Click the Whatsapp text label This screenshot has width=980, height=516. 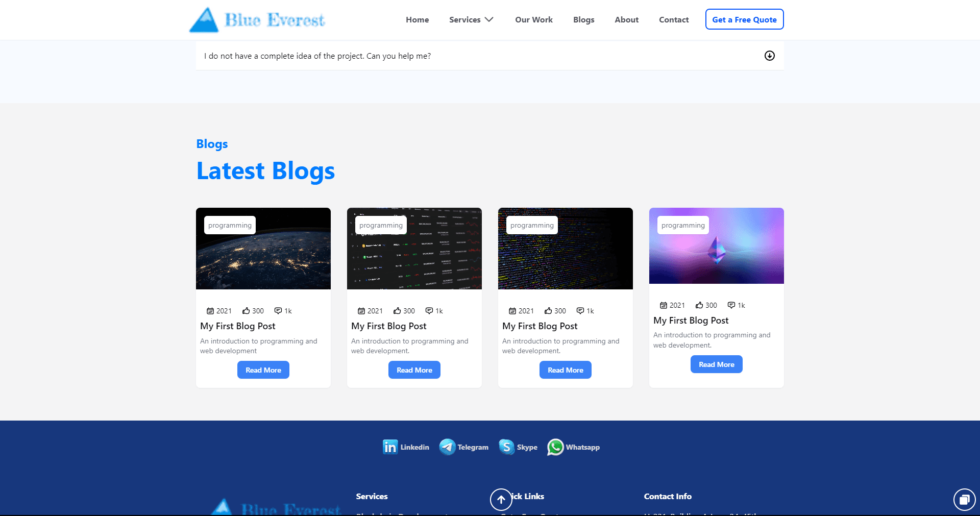[582, 447]
